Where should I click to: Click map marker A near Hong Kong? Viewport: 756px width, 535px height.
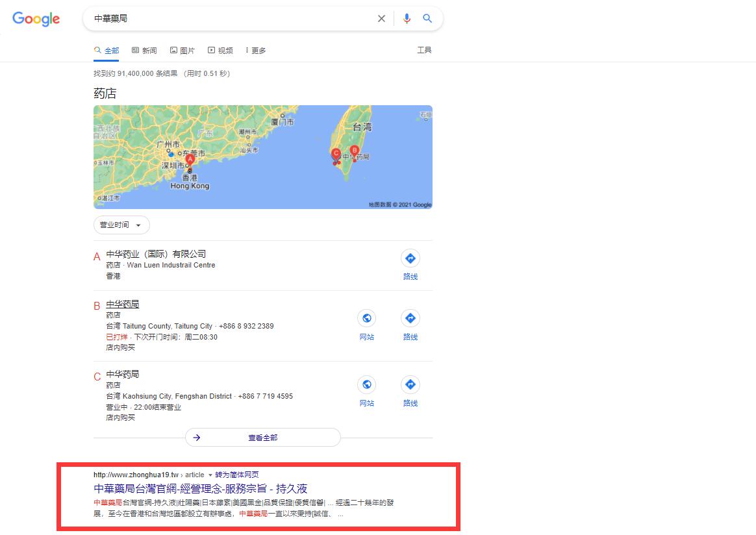point(190,160)
